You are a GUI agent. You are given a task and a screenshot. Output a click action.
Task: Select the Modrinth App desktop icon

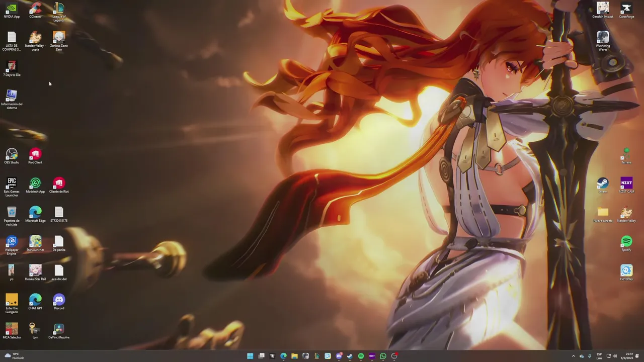pos(35,186)
